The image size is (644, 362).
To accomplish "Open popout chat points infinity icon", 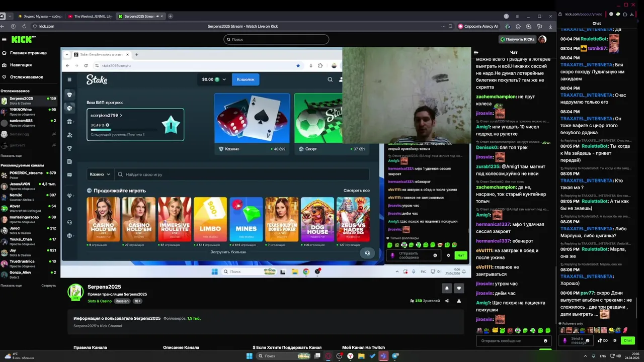I will pos(605,340).
